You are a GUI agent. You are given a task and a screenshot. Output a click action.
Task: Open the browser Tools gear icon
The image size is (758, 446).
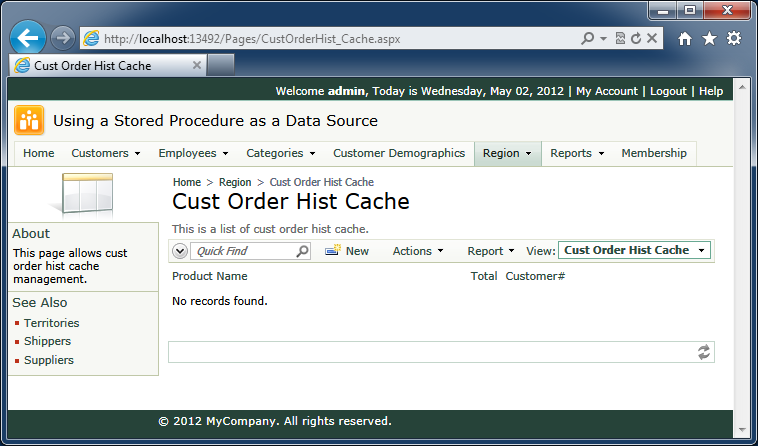734,38
